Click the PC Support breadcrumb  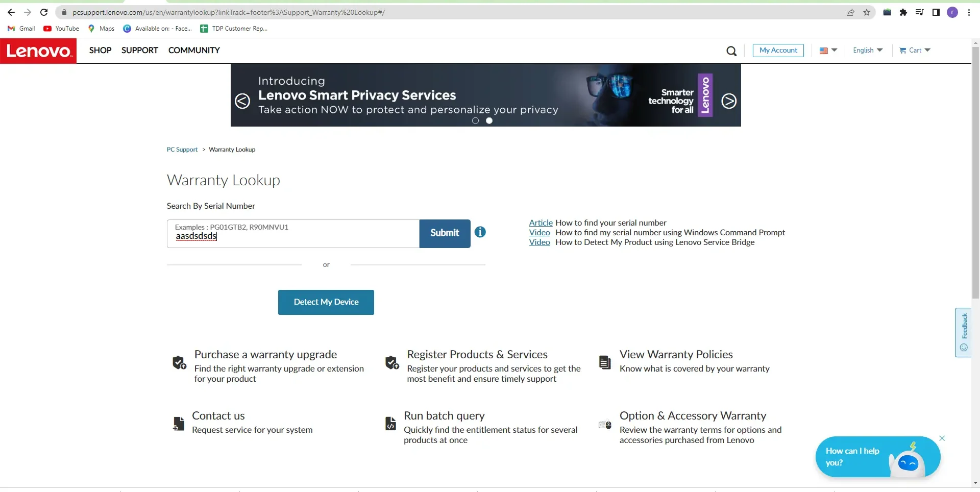(182, 150)
